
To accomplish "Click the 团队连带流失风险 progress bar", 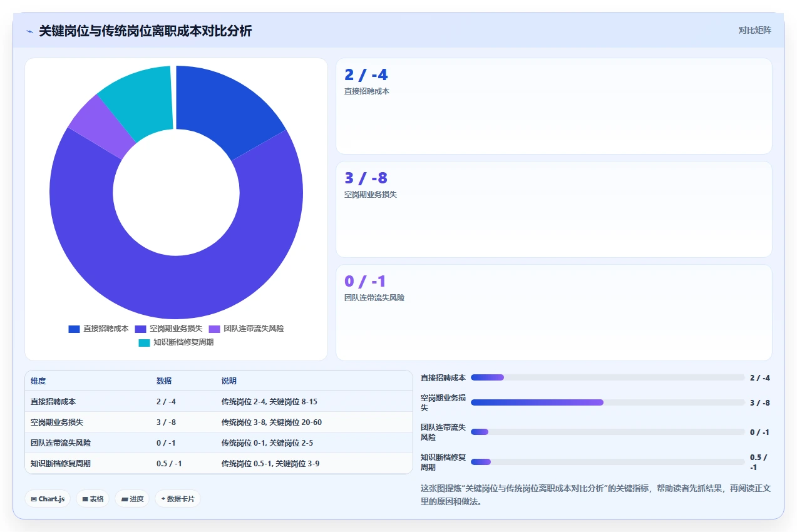I will pyautogui.click(x=608, y=432).
